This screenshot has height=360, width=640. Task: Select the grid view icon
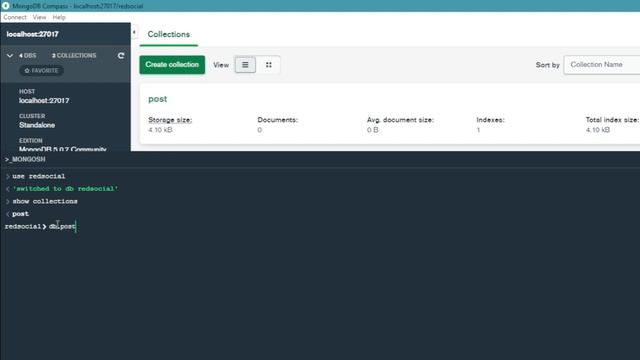click(269, 65)
